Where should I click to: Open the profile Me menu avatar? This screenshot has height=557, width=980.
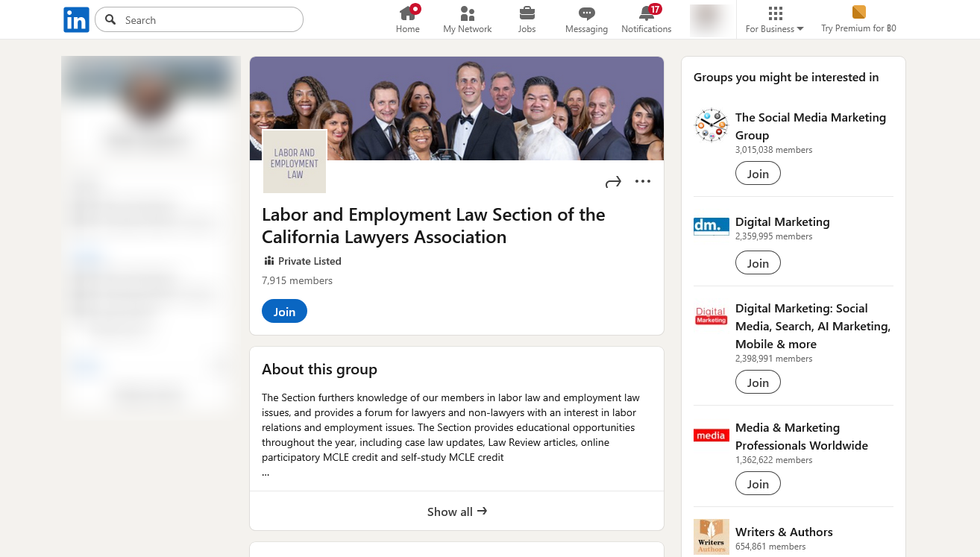click(x=709, y=19)
